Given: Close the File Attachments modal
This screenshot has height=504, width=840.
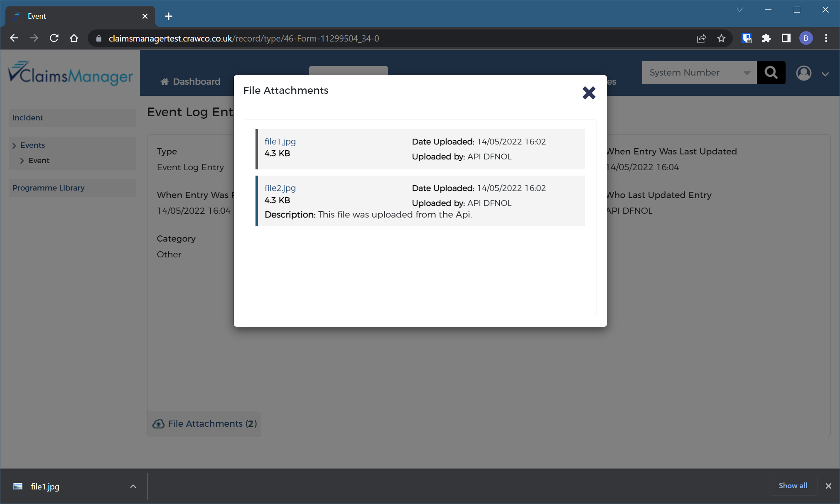Looking at the screenshot, I should click(x=589, y=92).
